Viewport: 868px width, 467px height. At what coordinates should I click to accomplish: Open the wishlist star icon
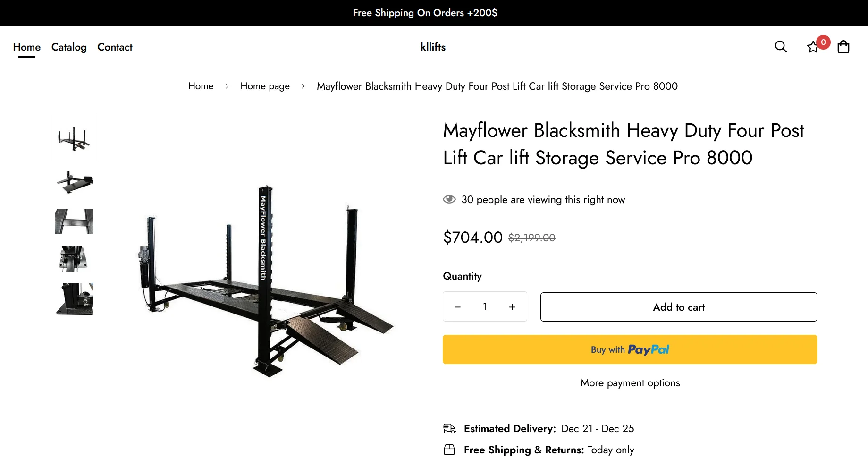[813, 47]
